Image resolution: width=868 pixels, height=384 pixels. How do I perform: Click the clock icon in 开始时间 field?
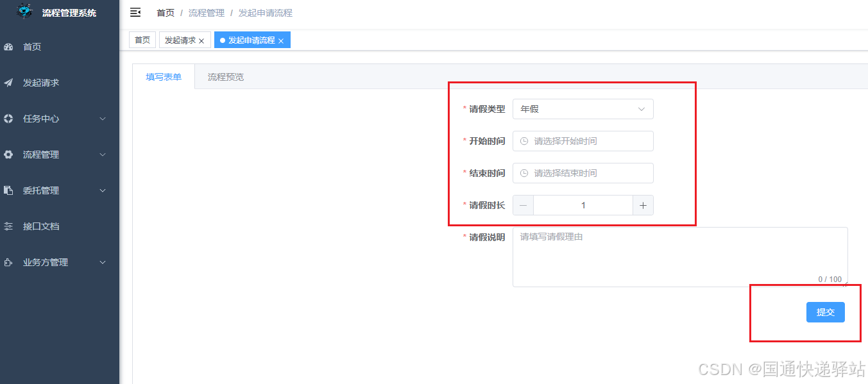tap(523, 140)
